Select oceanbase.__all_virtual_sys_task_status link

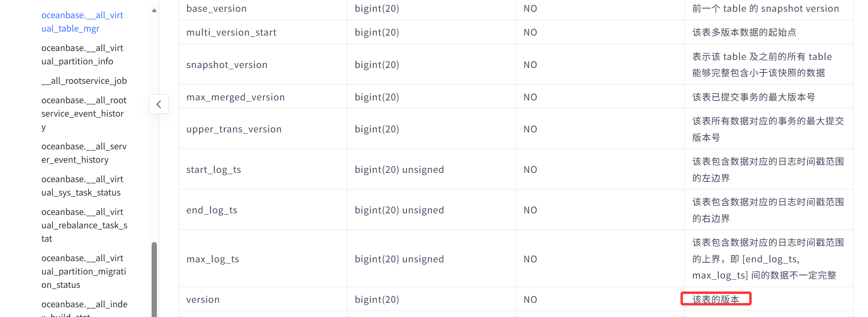point(82,186)
